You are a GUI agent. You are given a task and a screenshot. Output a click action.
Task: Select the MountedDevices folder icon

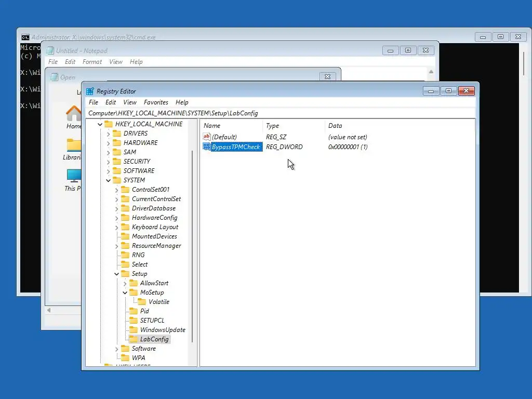click(x=125, y=236)
